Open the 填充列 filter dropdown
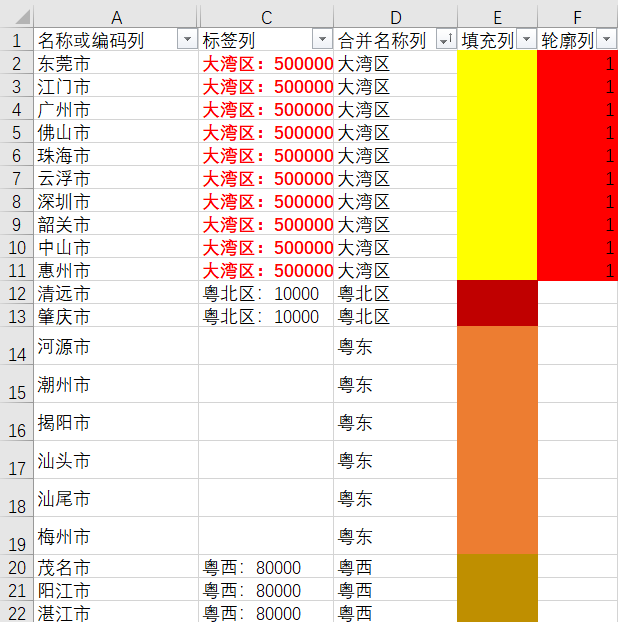The height and width of the screenshot is (622, 618). (x=527, y=40)
